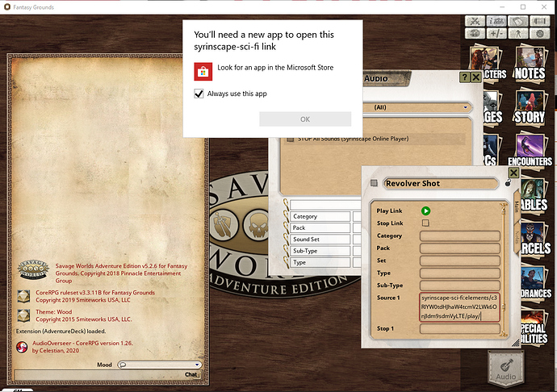Open the Effects figure toolbar button
The width and height of the screenshot is (557, 392).
tap(518, 33)
